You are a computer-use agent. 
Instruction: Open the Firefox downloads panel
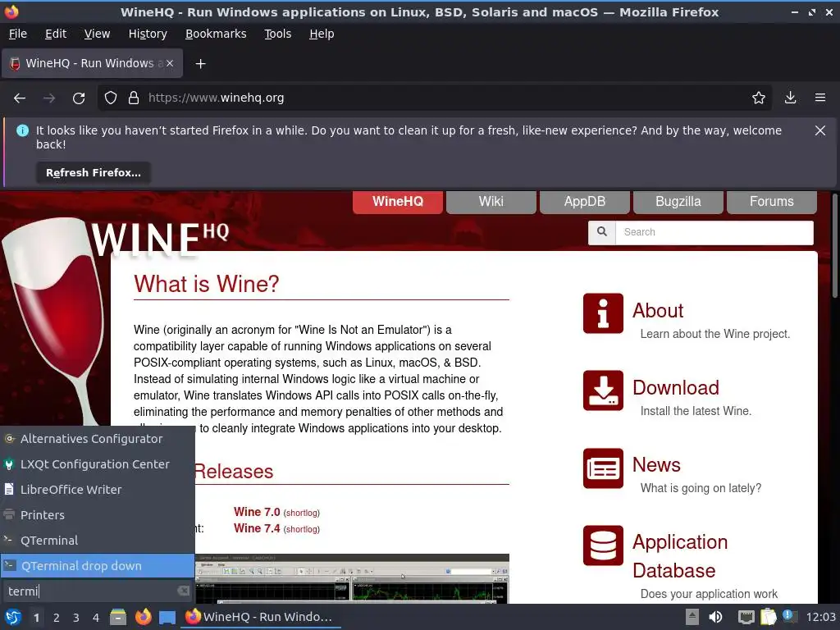point(790,98)
